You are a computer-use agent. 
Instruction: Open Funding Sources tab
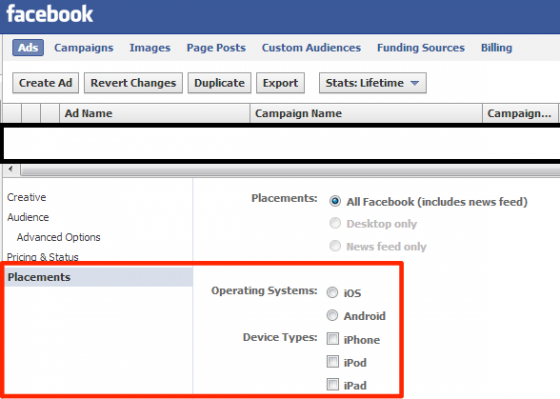tap(421, 48)
